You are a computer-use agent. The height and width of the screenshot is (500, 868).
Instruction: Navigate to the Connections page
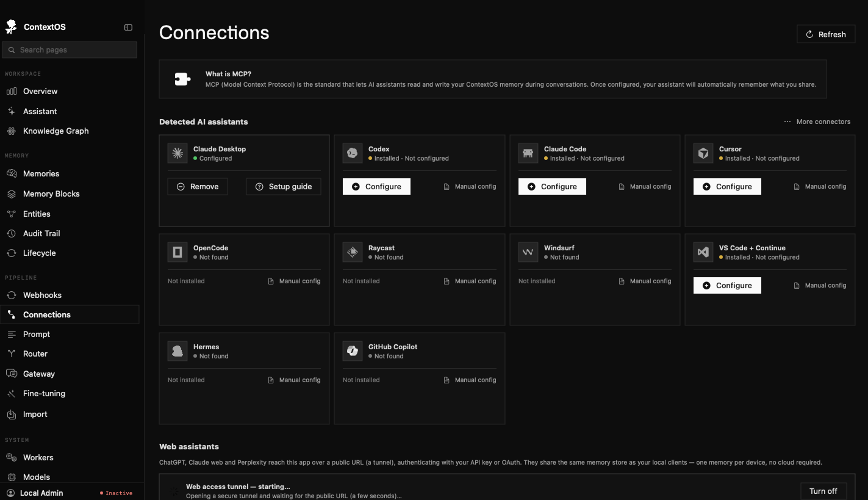pyautogui.click(x=71, y=314)
